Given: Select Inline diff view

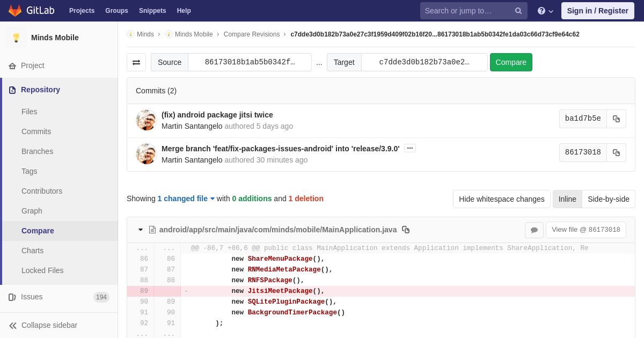Looking at the screenshot, I should (x=567, y=199).
